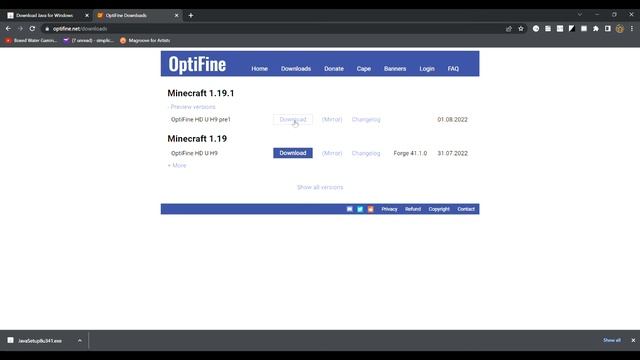Click the black-and-white diagonal extension icon
The height and width of the screenshot is (360, 640).
(572, 29)
